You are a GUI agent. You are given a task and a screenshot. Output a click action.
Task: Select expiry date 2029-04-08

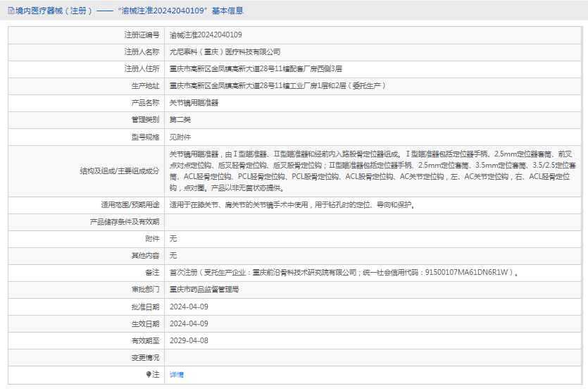pos(189,340)
